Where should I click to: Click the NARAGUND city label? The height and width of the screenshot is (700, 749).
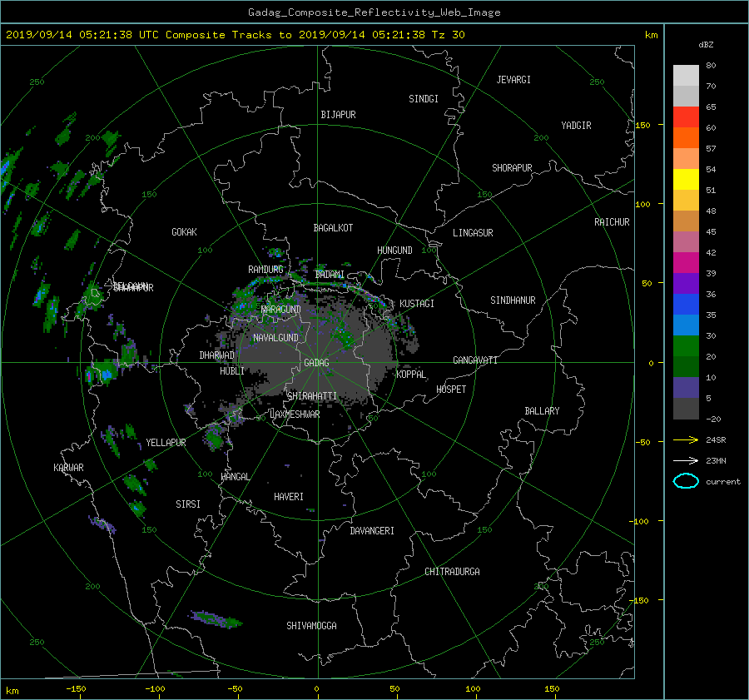(x=281, y=310)
